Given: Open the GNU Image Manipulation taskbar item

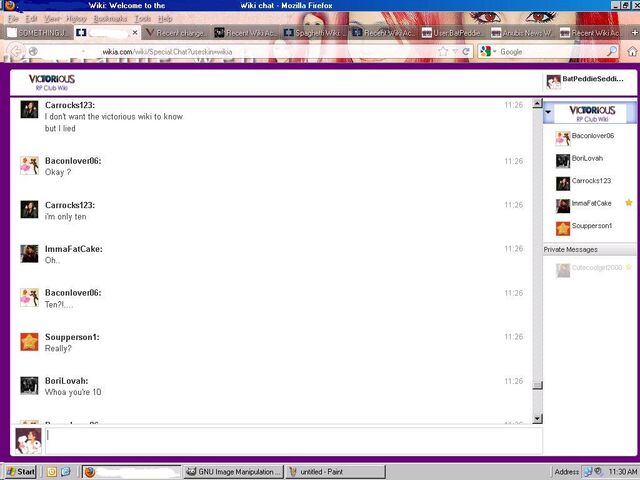Looking at the screenshot, I should tap(233, 472).
